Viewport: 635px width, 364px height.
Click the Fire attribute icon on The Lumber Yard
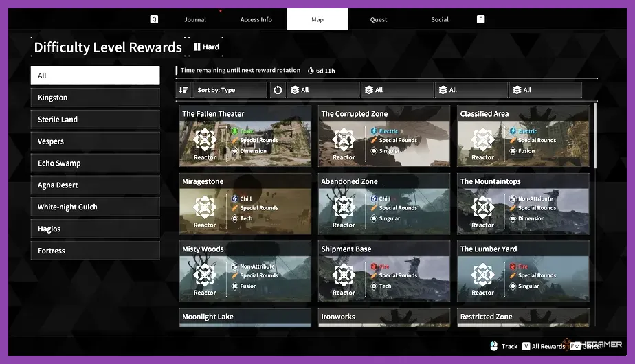[x=513, y=266]
